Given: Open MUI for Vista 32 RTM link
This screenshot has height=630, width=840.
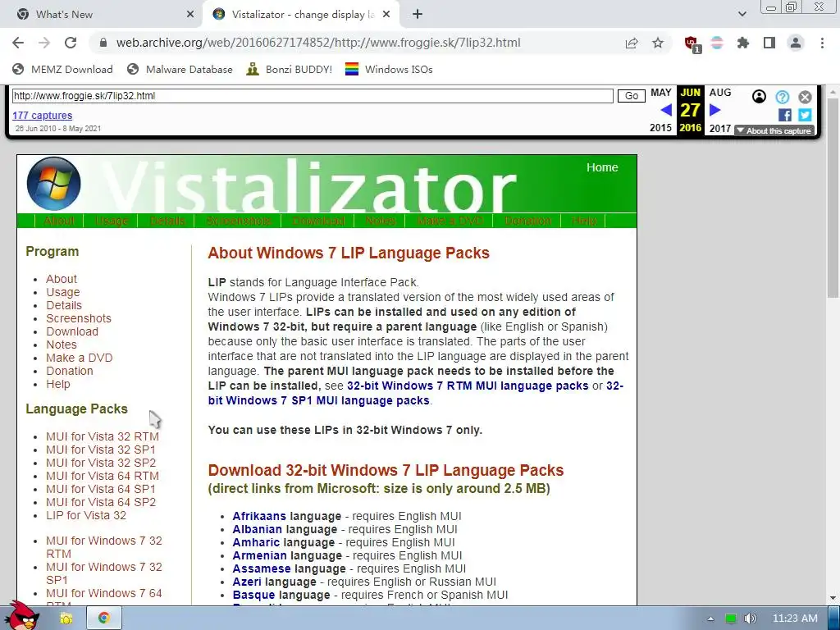Looking at the screenshot, I should pos(103,436).
